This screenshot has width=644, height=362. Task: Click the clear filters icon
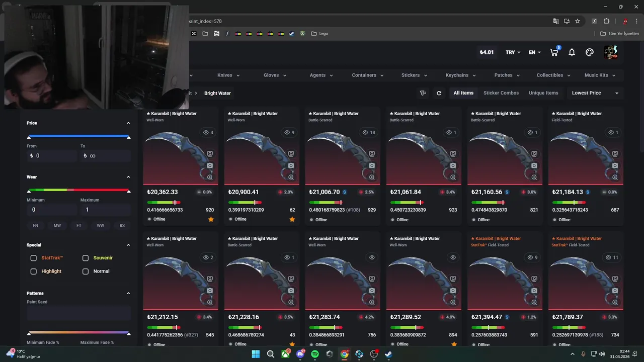click(x=423, y=93)
